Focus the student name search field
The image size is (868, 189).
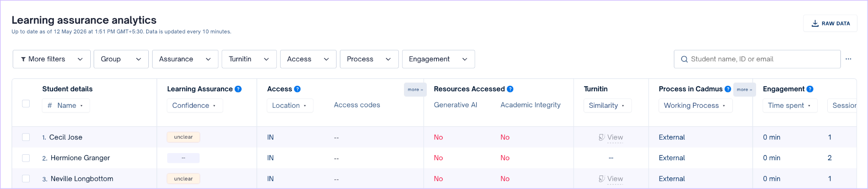click(757, 59)
